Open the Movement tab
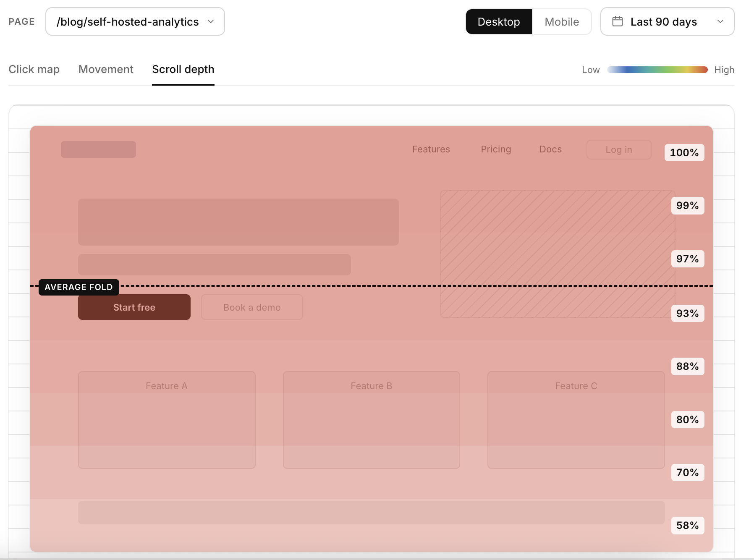Screen dimensions: 754x560 [106, 69]
